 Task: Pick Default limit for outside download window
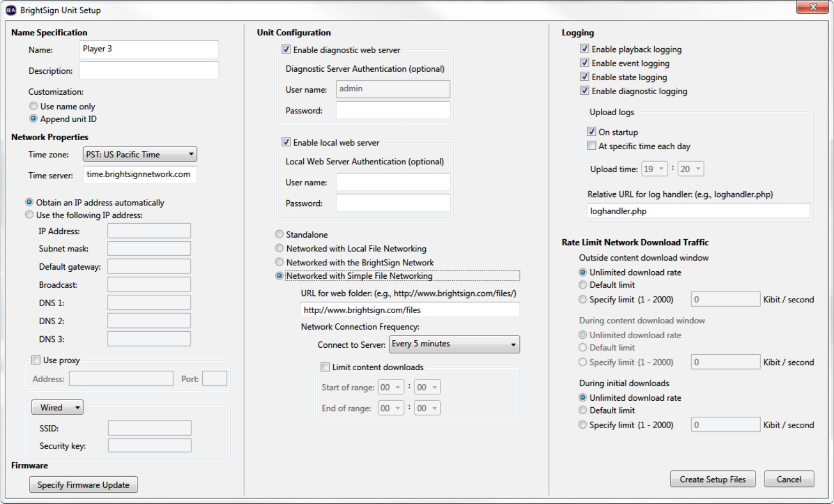(583, 285)
